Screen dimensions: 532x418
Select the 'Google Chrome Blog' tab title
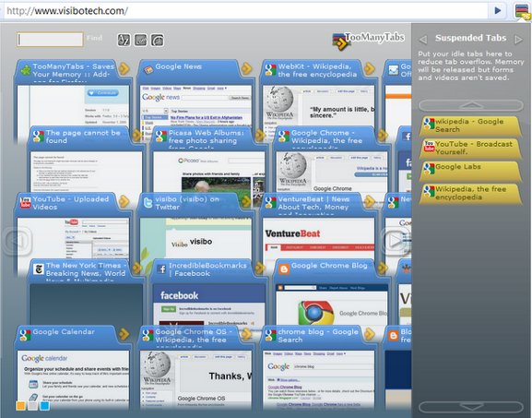(329, 266)
